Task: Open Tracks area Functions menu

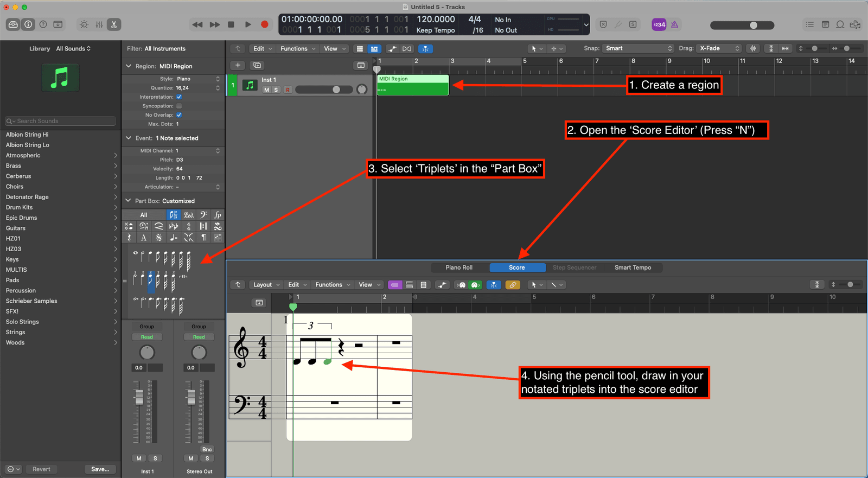Action: (x=298, y=49)
